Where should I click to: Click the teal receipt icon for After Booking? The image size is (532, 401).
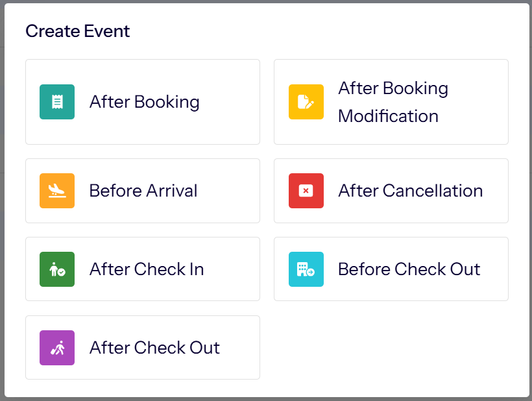tap(57, 102)
